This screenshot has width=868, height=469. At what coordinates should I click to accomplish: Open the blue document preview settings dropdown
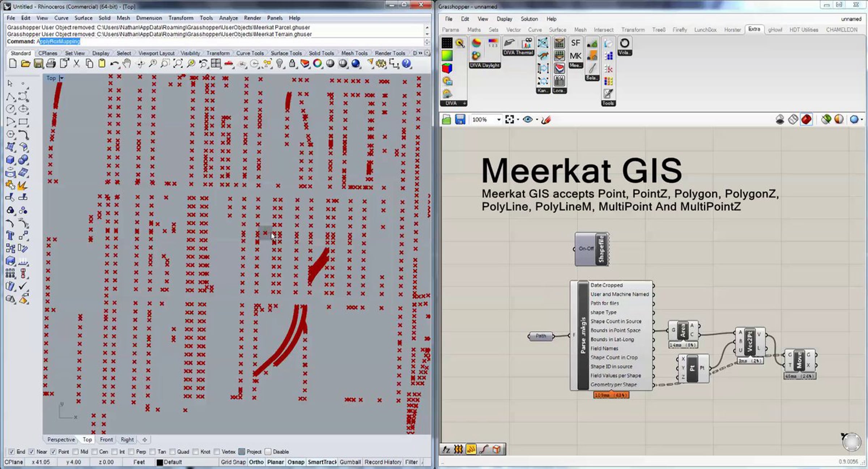862,120
